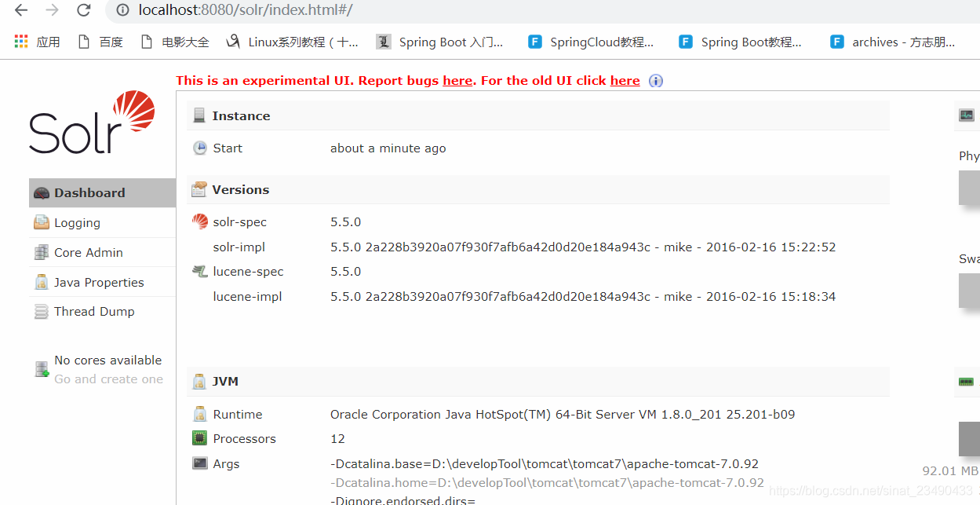The width and height of the screenshot is (980, 505).
Task: Click 'Go and create one' link
Action: click(108, 379)
